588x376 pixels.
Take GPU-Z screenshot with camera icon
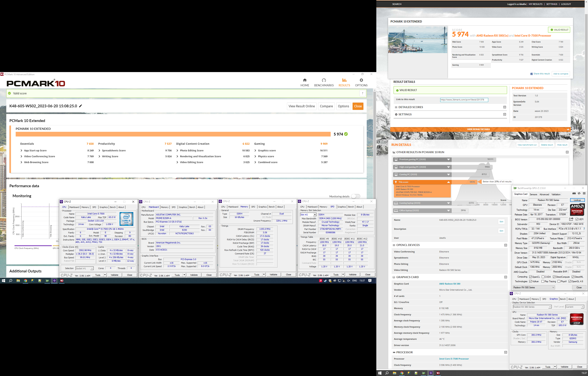574,193
